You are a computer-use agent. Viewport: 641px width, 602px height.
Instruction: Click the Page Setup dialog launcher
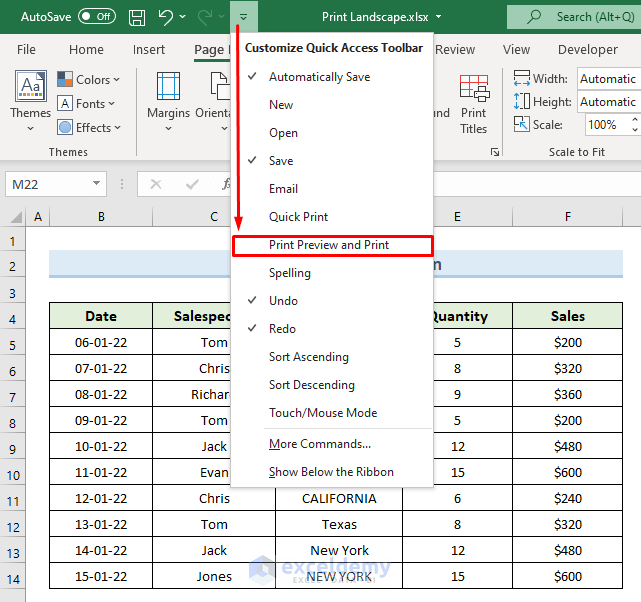(x=494, y=152)
